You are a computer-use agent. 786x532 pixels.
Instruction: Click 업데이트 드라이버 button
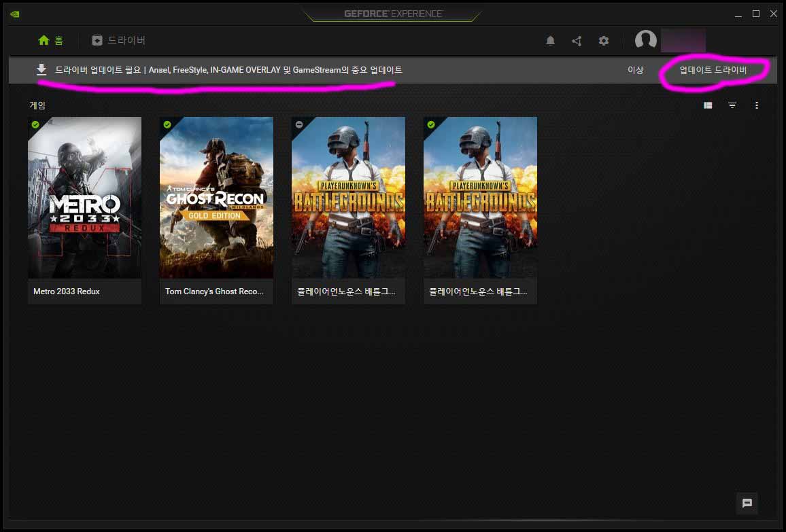click(713, 69)
